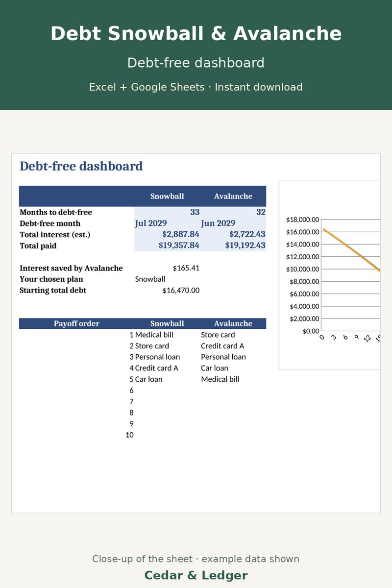The height and width of the screenshot is (588, 392).
Task: Click payoff order rank number 10
Action: pos(129,435)
